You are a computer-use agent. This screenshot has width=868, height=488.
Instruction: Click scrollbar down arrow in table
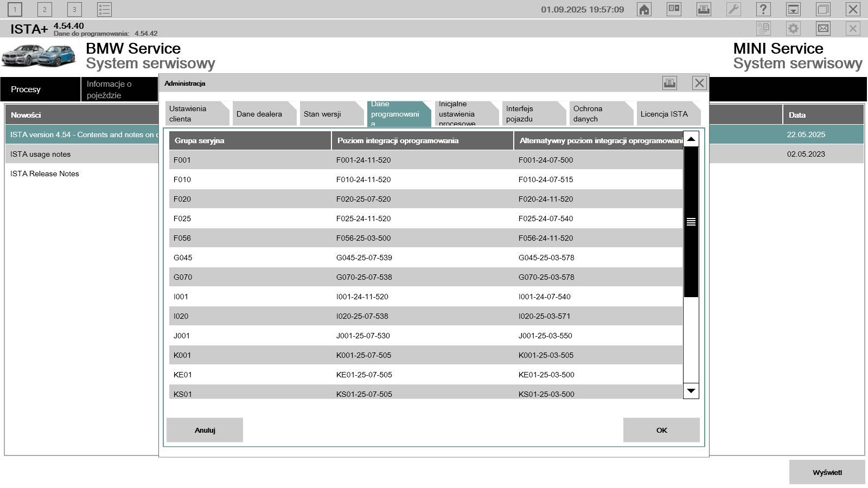pyautogui.click(x=691, y=390)
